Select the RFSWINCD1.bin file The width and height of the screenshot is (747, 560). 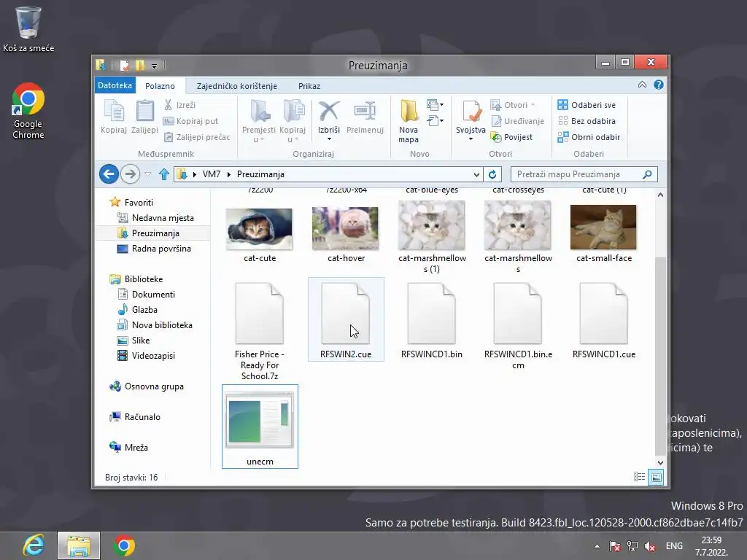pyautogui.click(x=432, y=320)
